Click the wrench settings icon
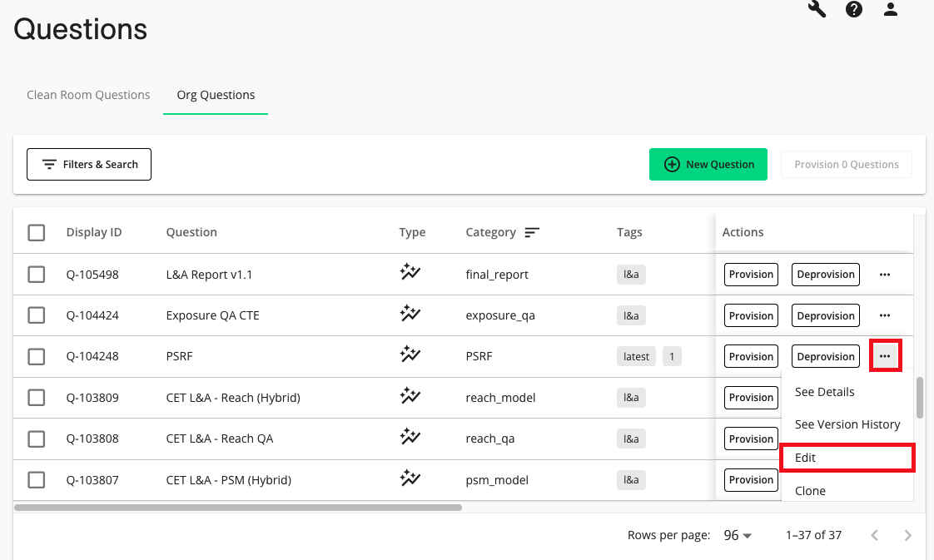The height and width of the screenshot is (560, 934). pos(817,10)
